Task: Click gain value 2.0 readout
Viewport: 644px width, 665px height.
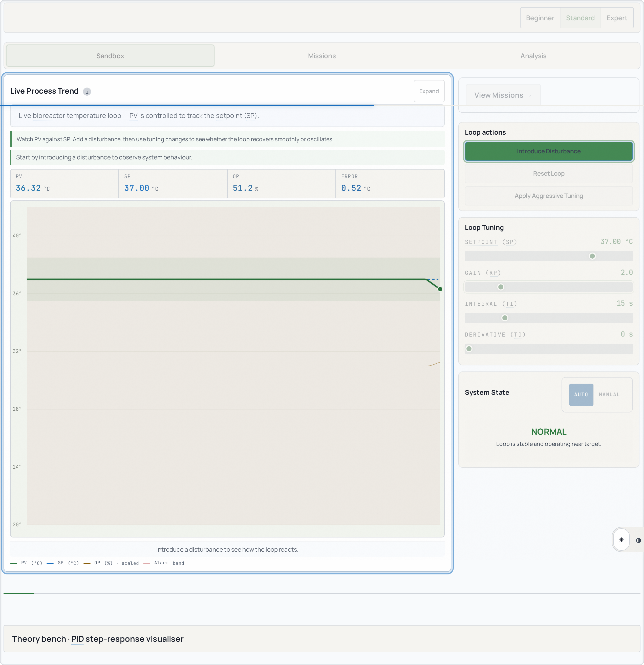Action: 627,273
